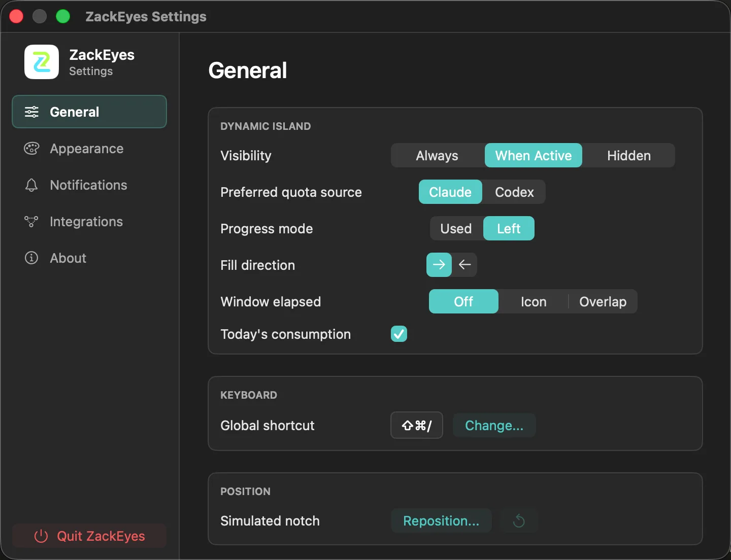731x560 pixels.
Task: Click the global shortcut key field
Action: [417, 425]
